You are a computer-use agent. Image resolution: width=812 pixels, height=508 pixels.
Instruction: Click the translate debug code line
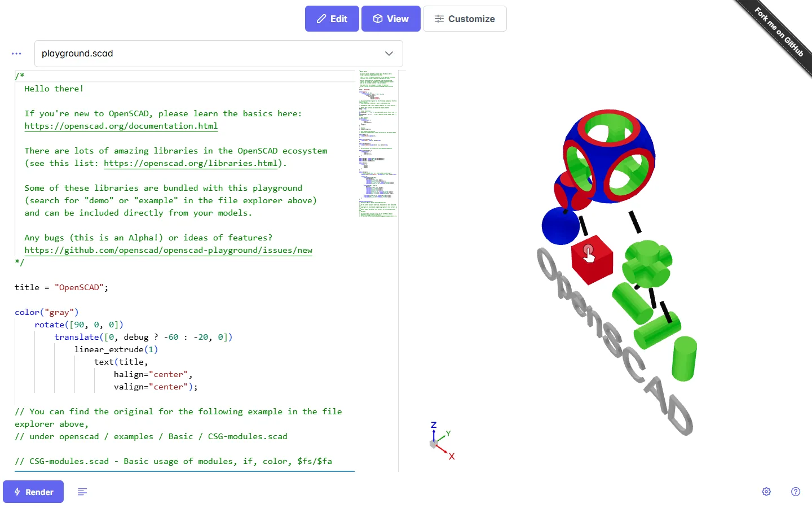pyautogui.click(x=143, y=337)
